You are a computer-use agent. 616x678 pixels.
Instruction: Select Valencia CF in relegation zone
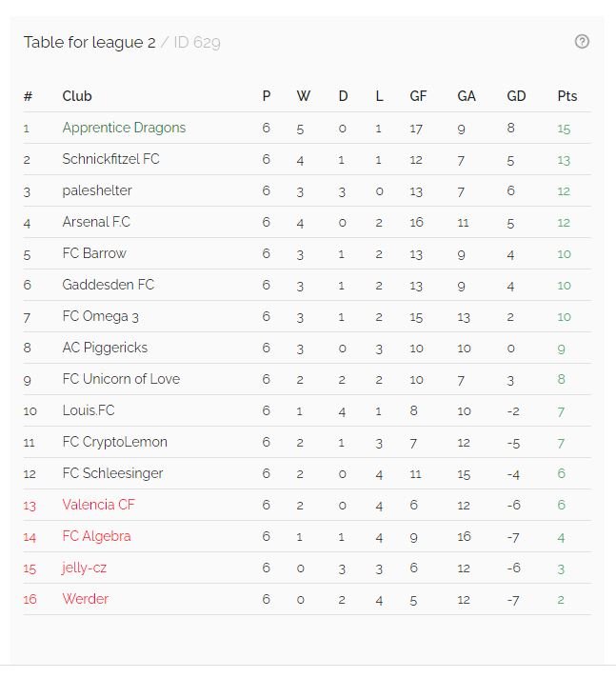[x=99, y=505]
